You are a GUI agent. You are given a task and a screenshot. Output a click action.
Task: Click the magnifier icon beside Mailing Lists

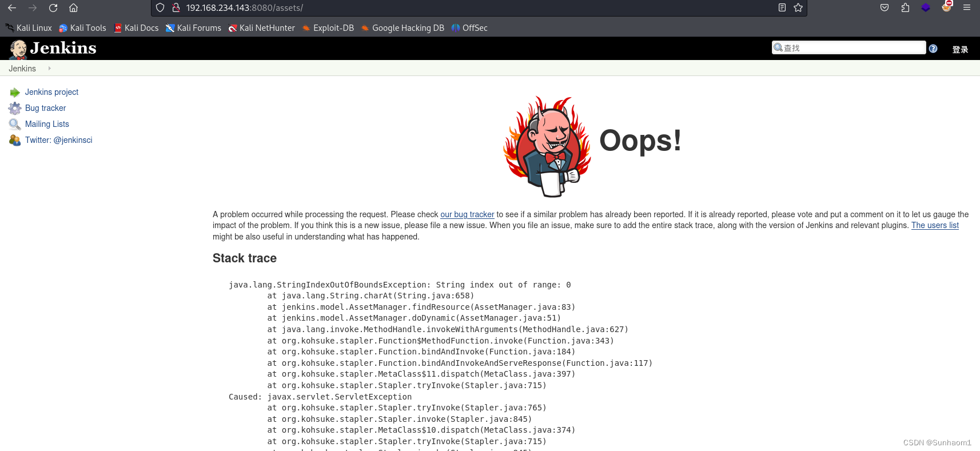click(15, 124)
